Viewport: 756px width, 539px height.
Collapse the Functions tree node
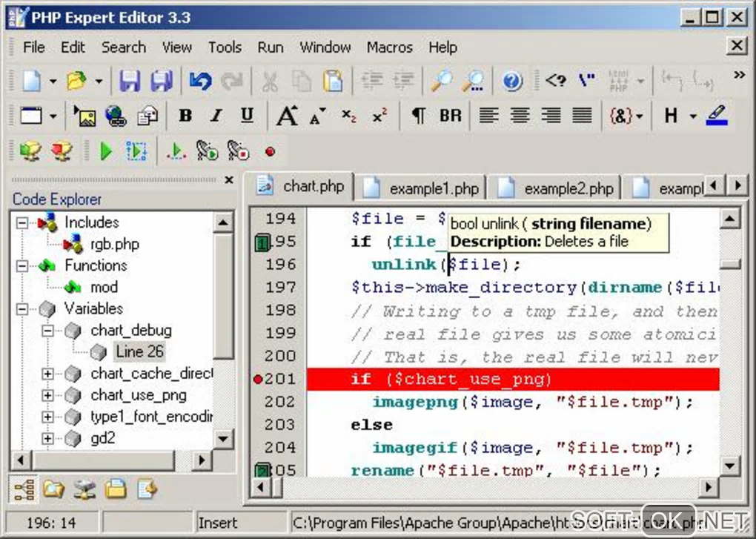21,265
